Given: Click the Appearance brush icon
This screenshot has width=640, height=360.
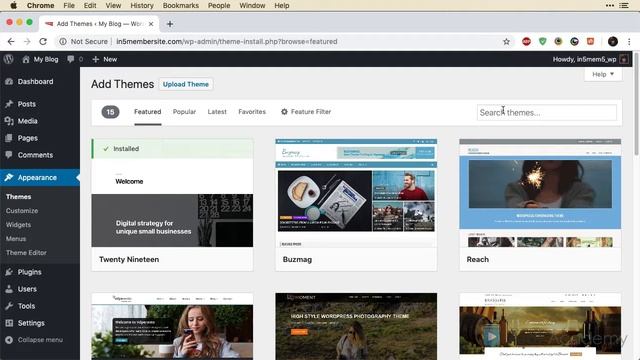Looking at the screenshot, I should pos(9,178).
